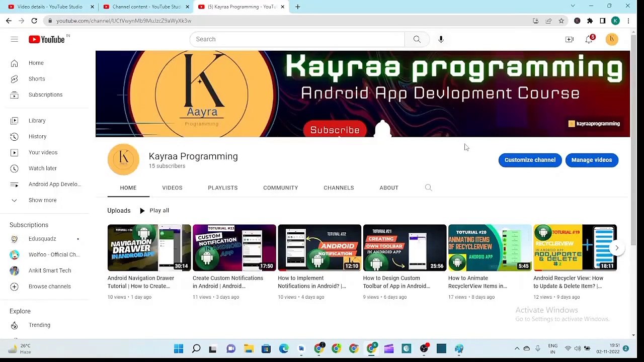
Task: Open the 26°C Haze weather widget
Action: pyautogui.click(x=20, y=348)
